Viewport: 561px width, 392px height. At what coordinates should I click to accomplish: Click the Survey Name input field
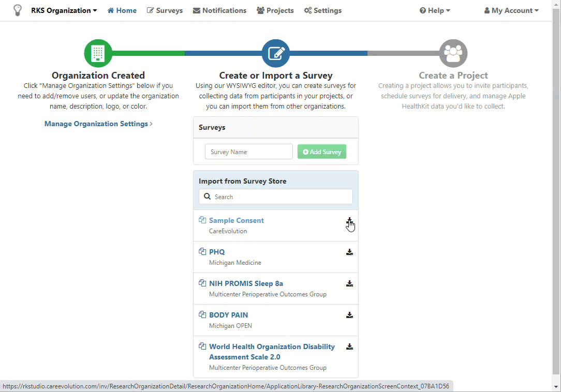point(249,152)
